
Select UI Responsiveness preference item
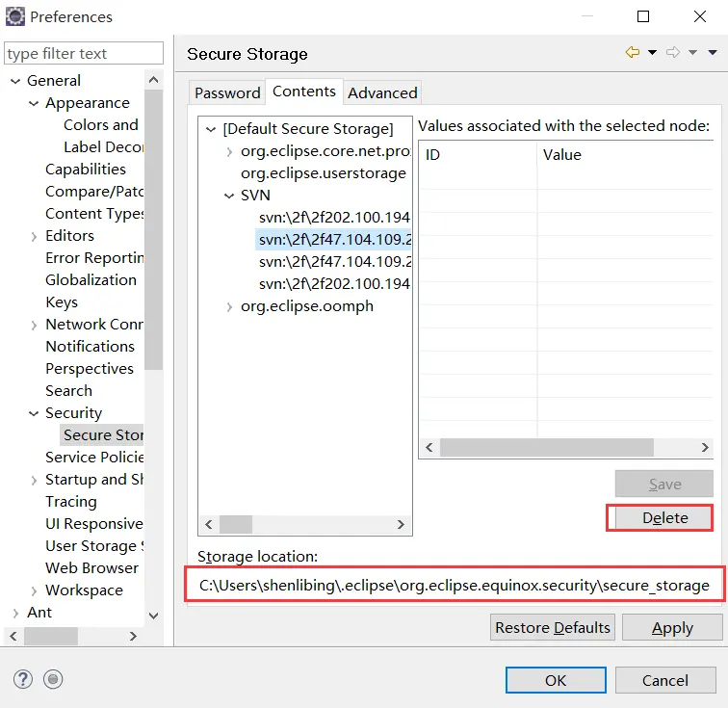pos(94,524)
